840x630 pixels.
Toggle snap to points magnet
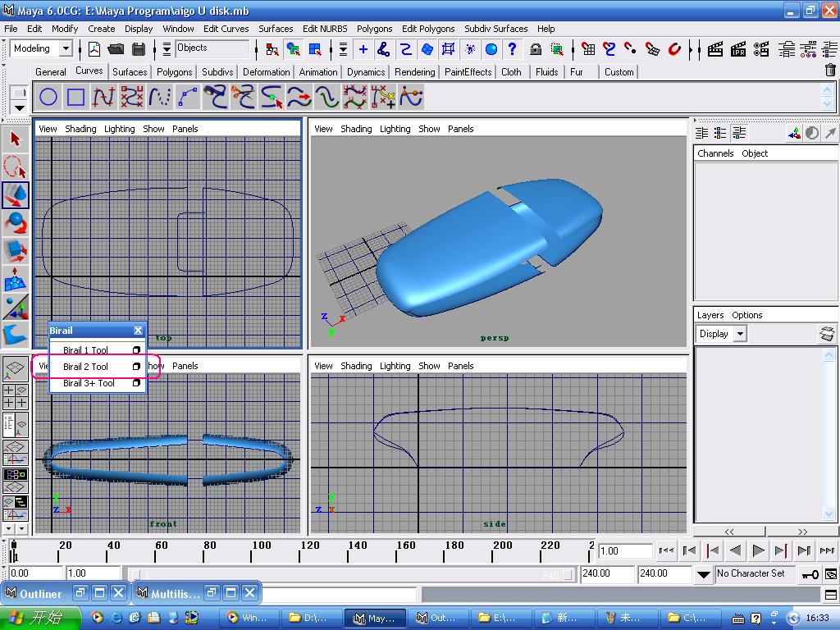point(631,49)
